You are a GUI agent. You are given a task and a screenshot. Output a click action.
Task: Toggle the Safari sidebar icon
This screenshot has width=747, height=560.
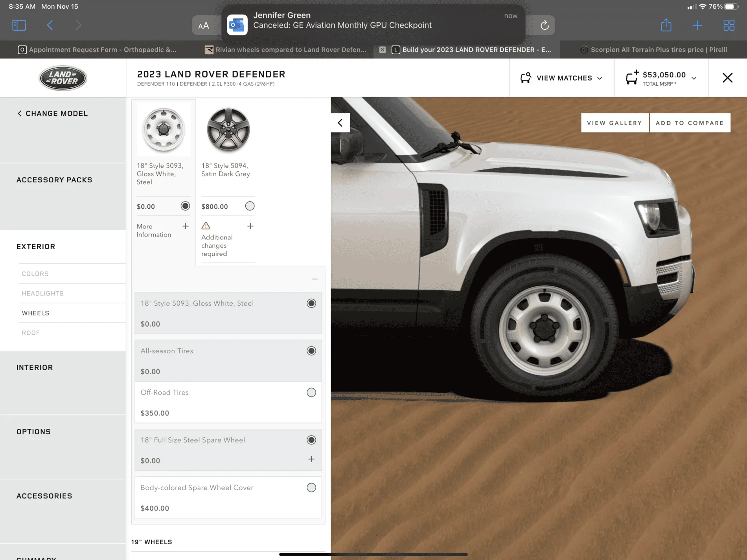(19, 26)
